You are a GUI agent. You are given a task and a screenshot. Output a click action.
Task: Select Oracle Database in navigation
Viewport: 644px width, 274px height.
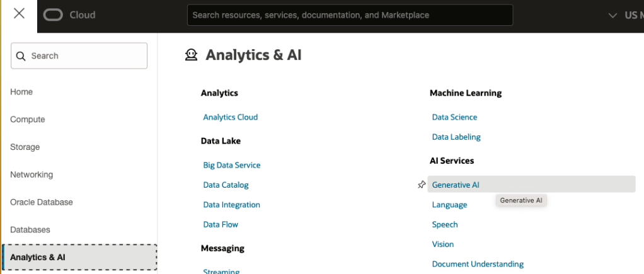[x=42, y=202]
